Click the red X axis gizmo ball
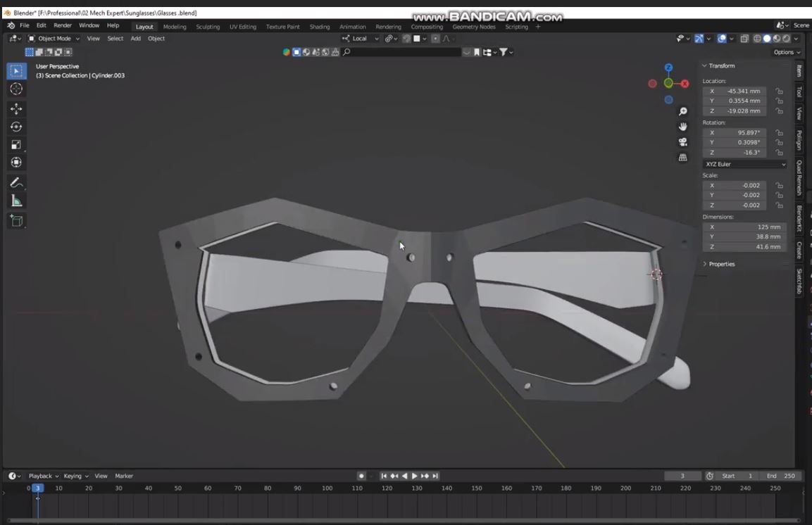 click(x=685, y=84)
